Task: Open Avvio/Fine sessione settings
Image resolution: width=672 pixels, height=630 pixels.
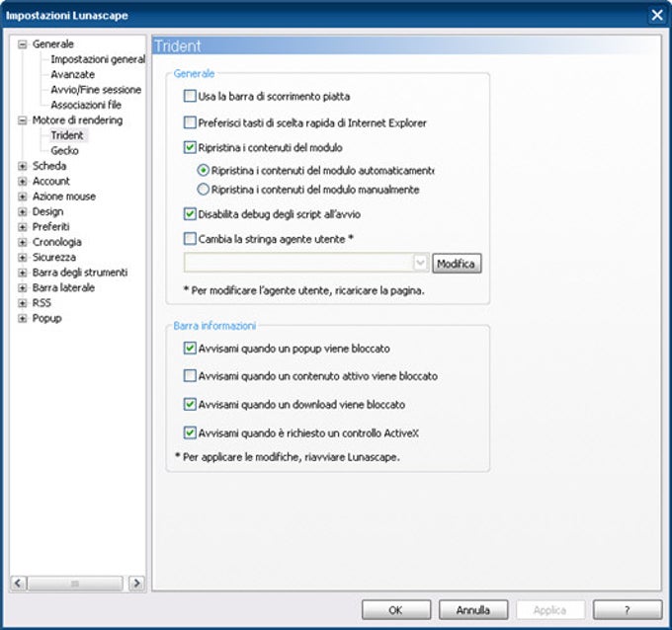Action: coord(96,90)
